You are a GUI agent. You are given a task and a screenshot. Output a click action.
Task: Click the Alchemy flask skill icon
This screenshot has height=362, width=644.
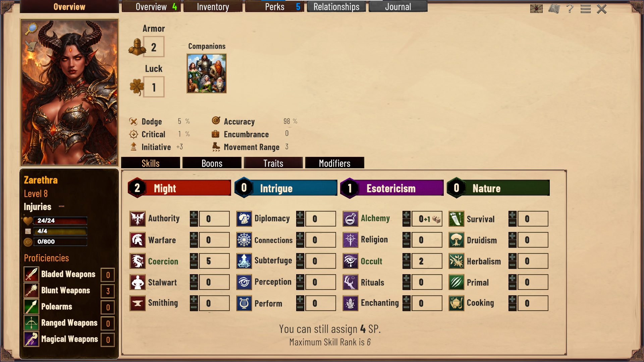(x=351, y=219)
